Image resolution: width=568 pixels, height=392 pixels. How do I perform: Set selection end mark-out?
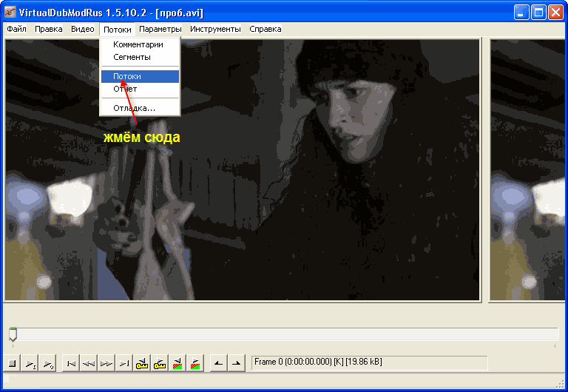[x=236, y=363]
